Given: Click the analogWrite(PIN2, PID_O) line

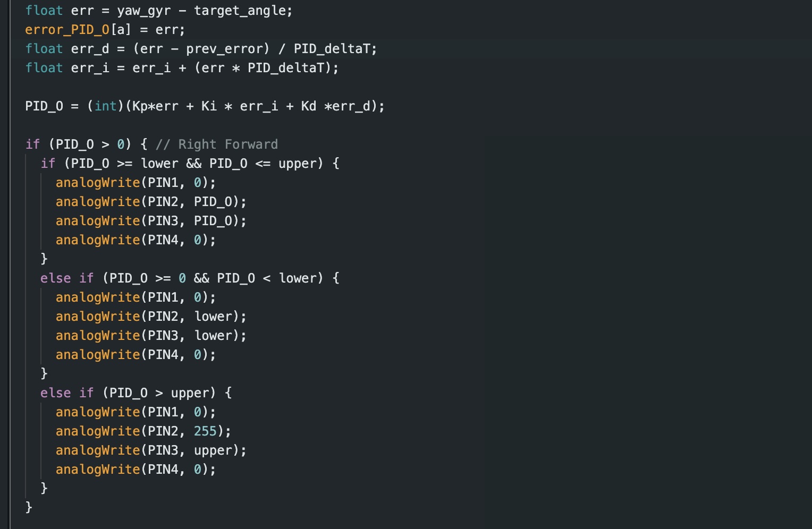Looking at the screenshot, I should [x=151, y=202].
